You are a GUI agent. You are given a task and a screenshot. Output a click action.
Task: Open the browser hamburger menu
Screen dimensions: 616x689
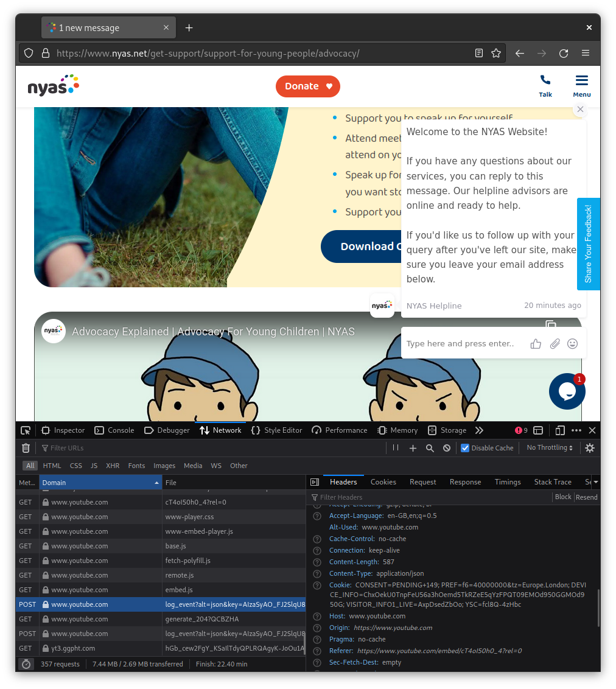point(586,53)
